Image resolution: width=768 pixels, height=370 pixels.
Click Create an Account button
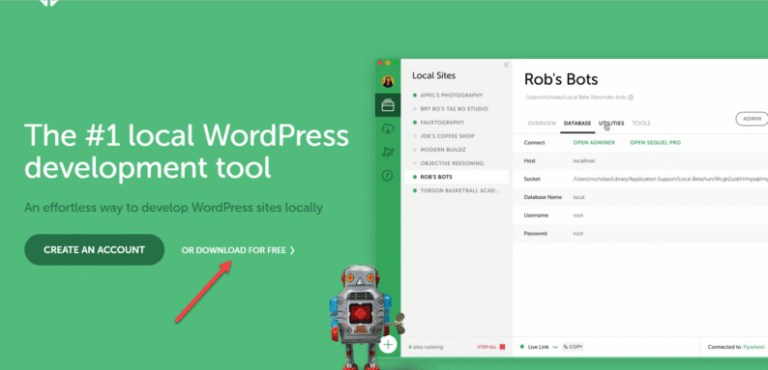point(94,250)
